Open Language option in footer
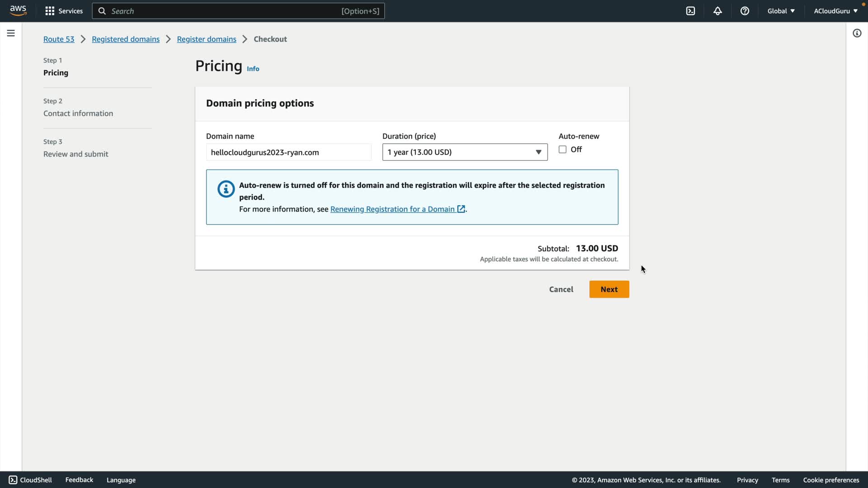The image size is (868, 488). click(x=121, y=480)
